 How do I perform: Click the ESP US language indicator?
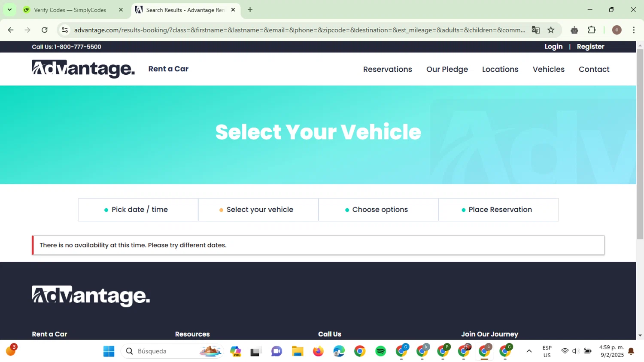tap(547, 351)
